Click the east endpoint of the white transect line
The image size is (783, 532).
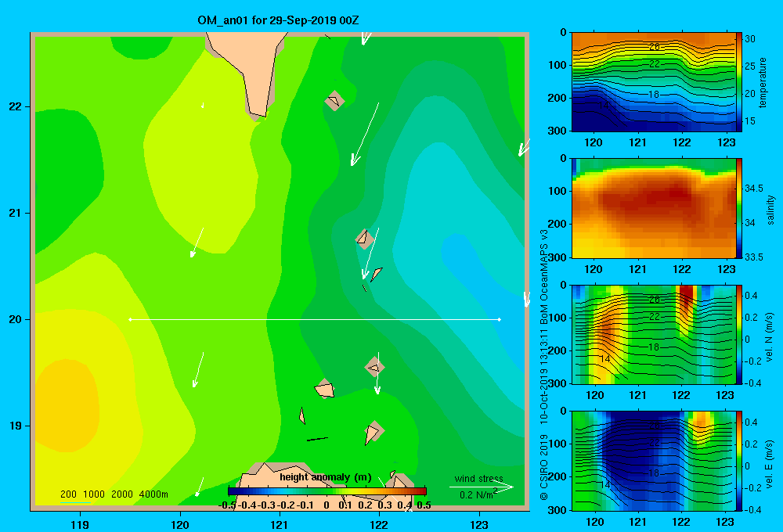[x=500, y=319]
